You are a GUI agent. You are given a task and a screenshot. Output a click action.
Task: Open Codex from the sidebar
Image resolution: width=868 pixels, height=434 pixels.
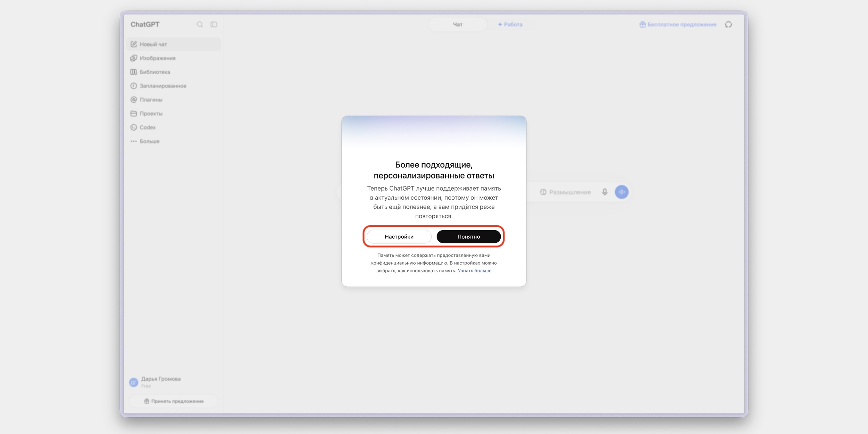174,127
